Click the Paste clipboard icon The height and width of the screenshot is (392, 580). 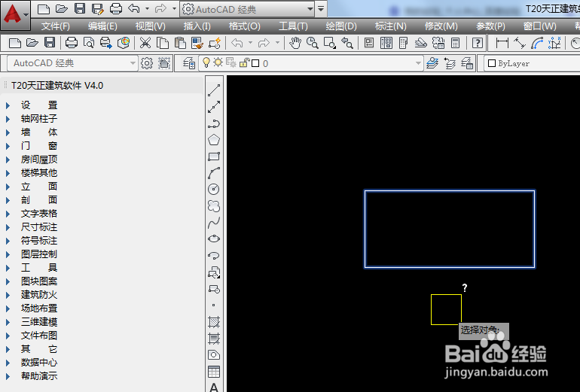[180, 43]
